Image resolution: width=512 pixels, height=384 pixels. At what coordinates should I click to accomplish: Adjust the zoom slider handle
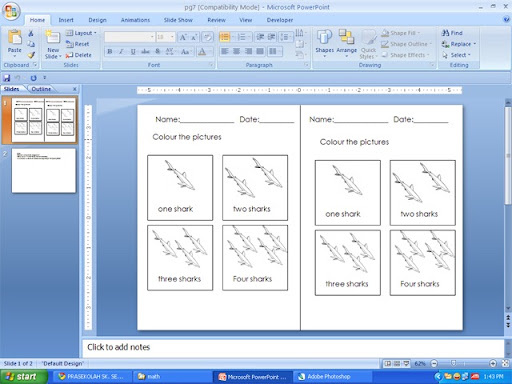[454, 363]
